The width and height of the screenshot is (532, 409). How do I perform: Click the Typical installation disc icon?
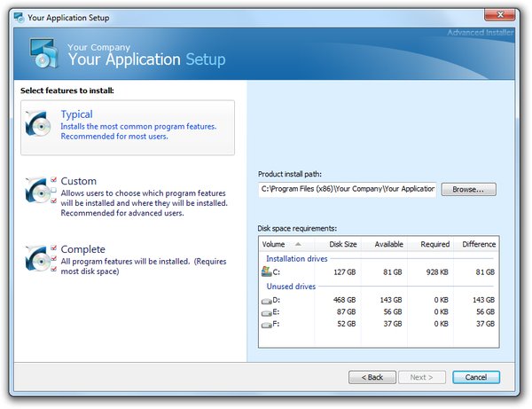click(37, 123)
